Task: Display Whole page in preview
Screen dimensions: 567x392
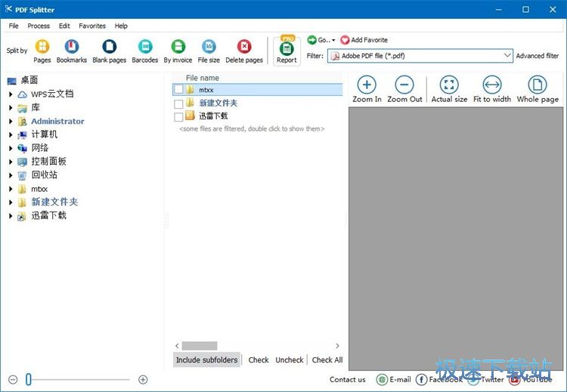Action: (538, 89)
